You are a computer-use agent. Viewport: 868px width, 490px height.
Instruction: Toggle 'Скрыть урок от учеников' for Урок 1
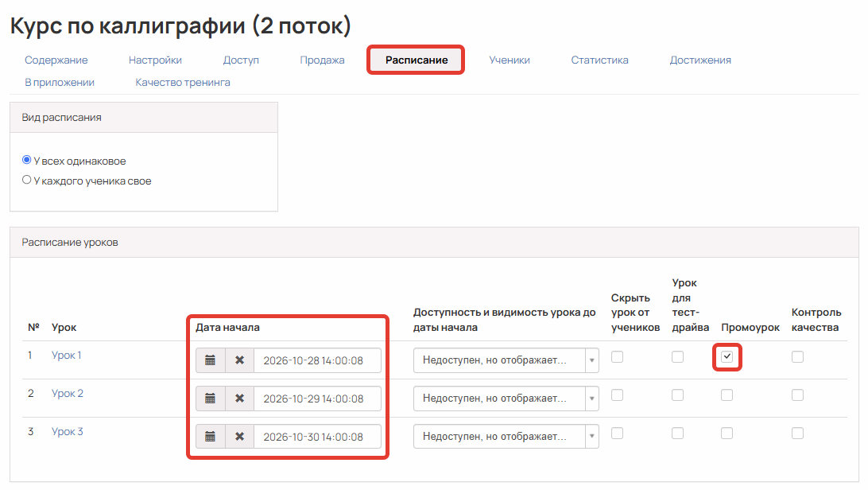click(618, 357)
